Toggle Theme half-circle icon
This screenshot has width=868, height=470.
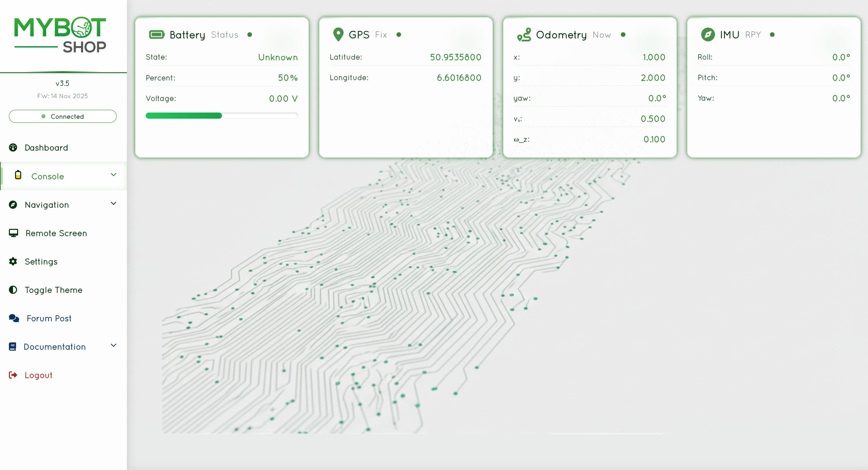click(x=13, y=290)
